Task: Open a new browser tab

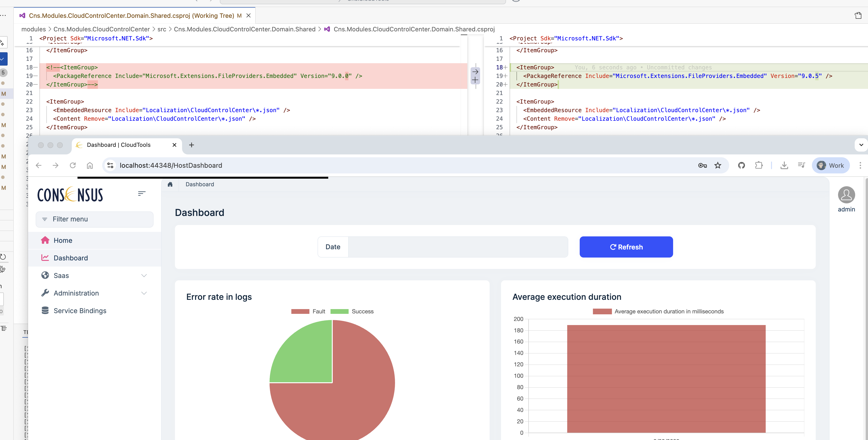Action: pos(191,145)
